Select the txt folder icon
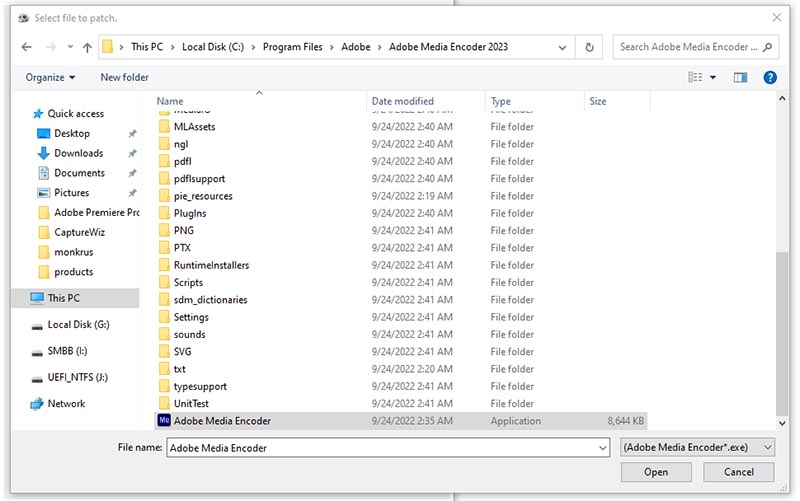 pos(164,370)
